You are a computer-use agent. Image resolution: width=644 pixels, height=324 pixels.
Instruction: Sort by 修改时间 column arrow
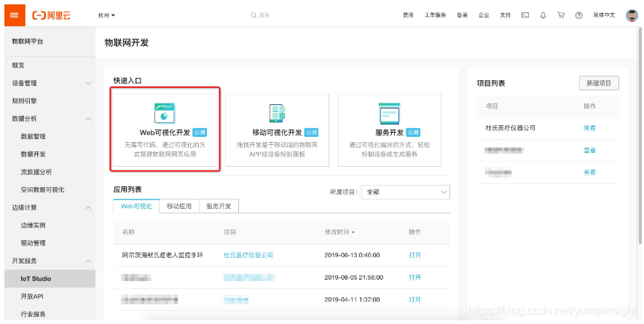[353, 232]
